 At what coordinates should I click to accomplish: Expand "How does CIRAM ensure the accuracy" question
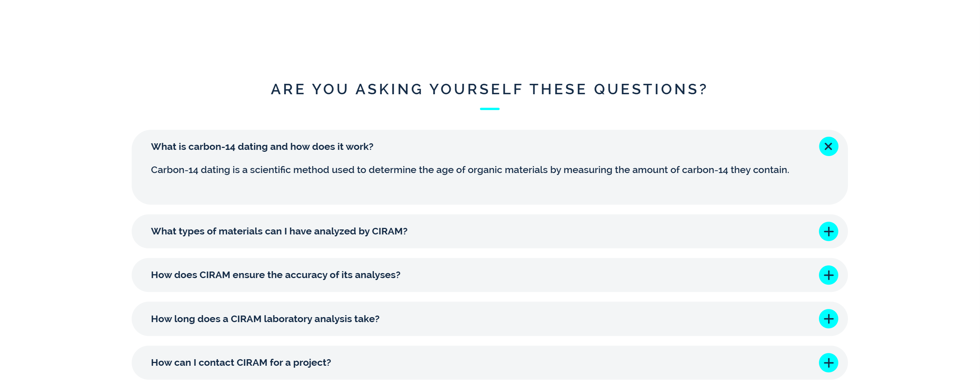(x=275, y=275)
